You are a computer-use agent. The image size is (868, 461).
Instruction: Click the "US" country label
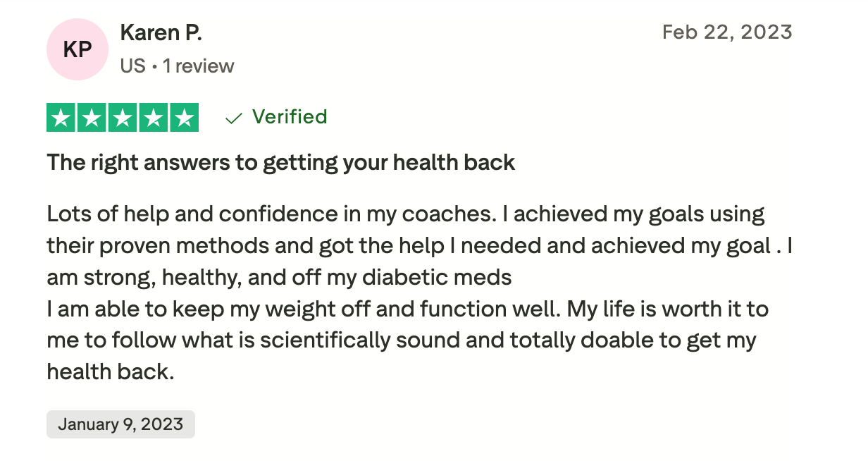click(x=132, y=66)
